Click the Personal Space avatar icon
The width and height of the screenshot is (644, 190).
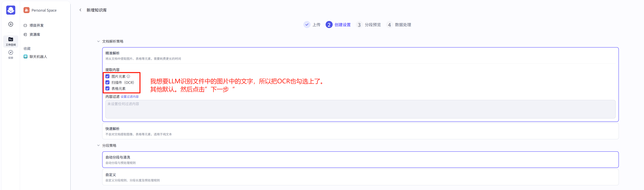tap(26, 10)
